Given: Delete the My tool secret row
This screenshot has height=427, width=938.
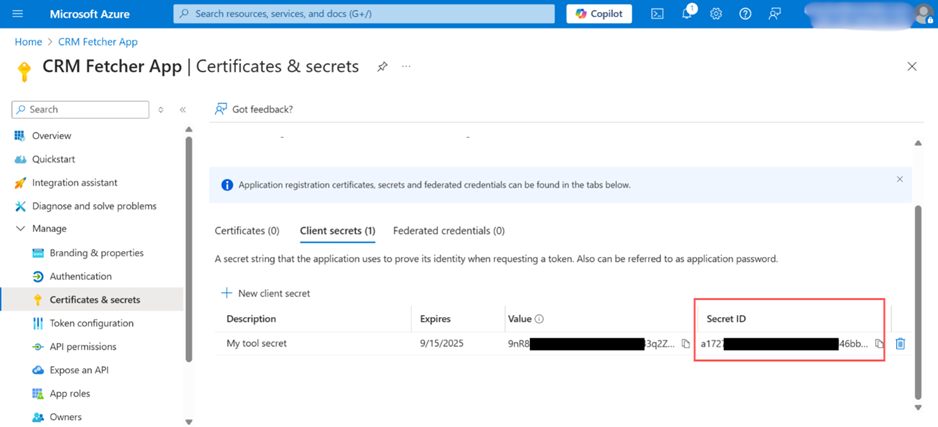Looking at the screenshot, I should [x=900, y=344].
